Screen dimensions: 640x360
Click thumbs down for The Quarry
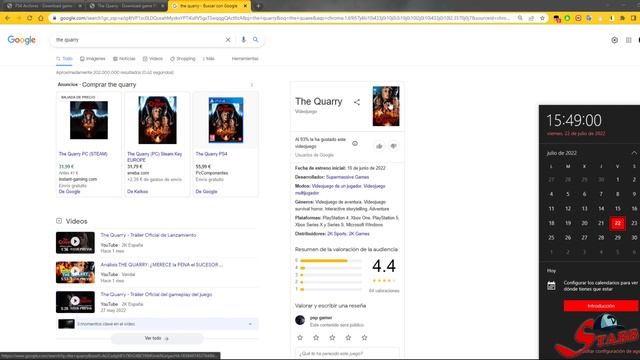[393, 146]
